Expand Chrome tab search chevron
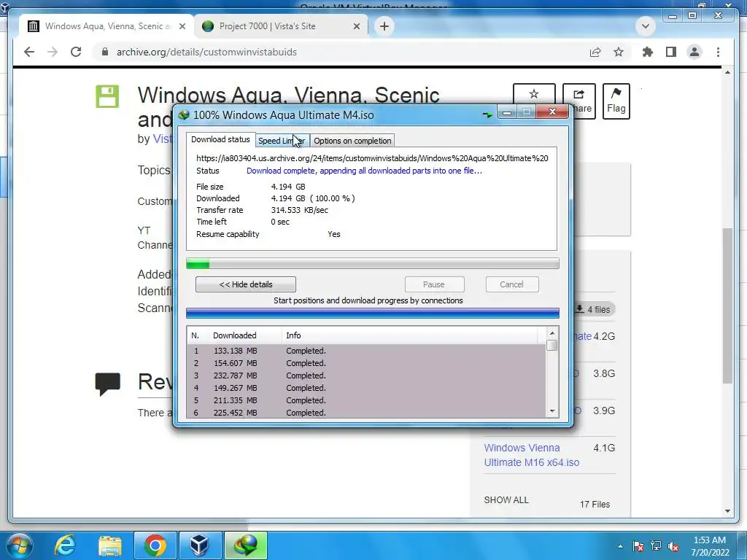Image resolution: width=747 pixels, height=560 pixels. pyautogui.click(x=646, y=26)
